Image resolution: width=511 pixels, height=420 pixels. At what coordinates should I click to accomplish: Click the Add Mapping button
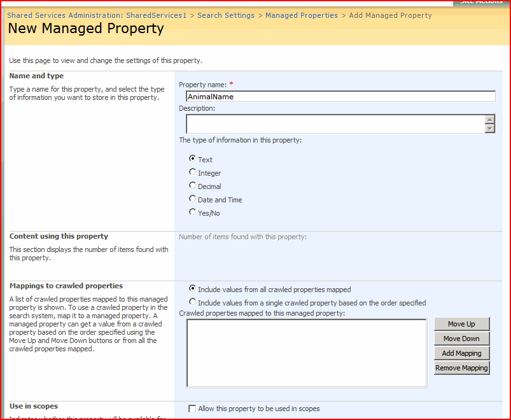[461, 353]
